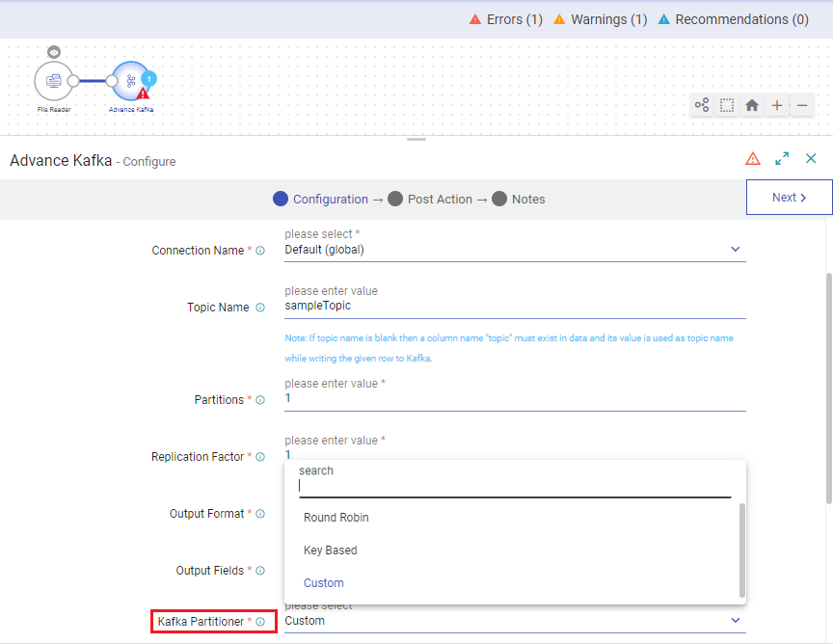Click the Kafka Partitioner info icon
Viewport: 833px width, 644px height.
pyautogui.click(x=260, y=622)
